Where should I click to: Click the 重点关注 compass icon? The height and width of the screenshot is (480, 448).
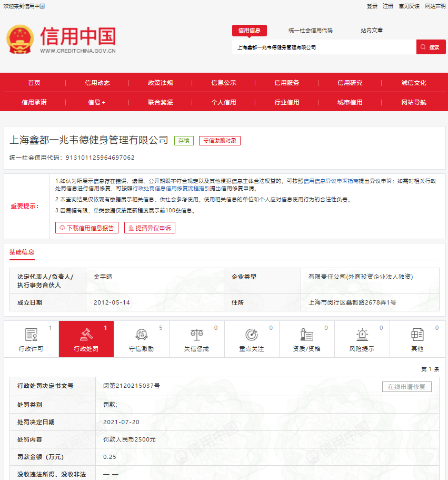coord(252,334)
